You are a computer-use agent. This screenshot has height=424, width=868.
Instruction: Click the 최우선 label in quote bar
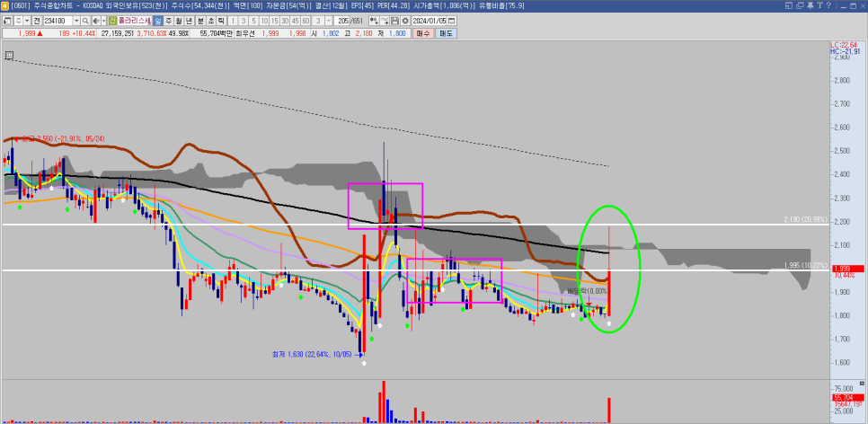tap(246, 33)
